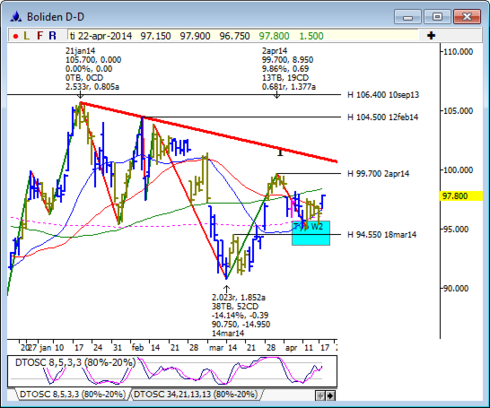Click the H 106.400 10sep13 level label
The height and width of the screenshot is (408, 490).
tap(383, 95)
